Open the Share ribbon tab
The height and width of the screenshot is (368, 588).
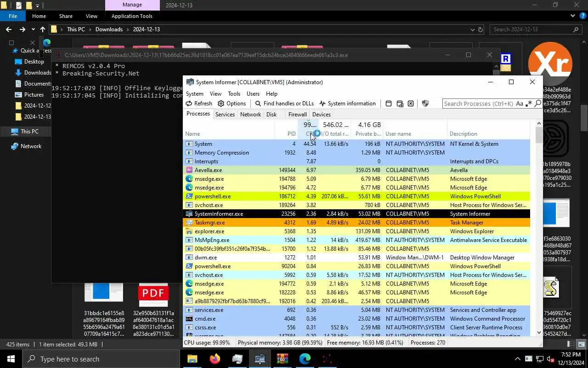[x=66, y=16]
